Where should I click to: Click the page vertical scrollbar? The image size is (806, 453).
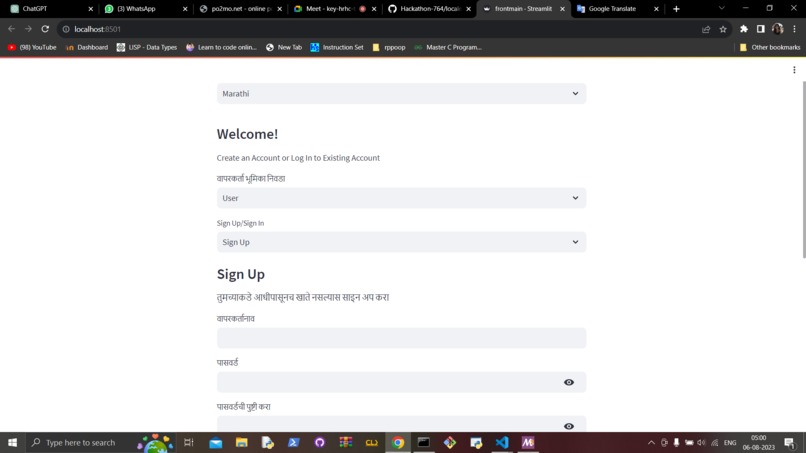click(x=803, y=170)
